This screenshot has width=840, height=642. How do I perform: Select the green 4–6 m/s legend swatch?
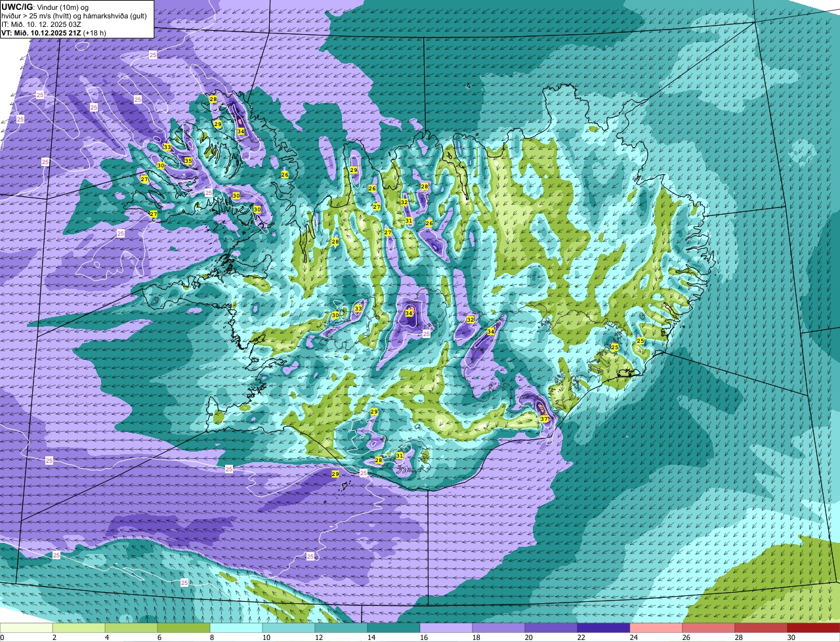coord(131,628)
